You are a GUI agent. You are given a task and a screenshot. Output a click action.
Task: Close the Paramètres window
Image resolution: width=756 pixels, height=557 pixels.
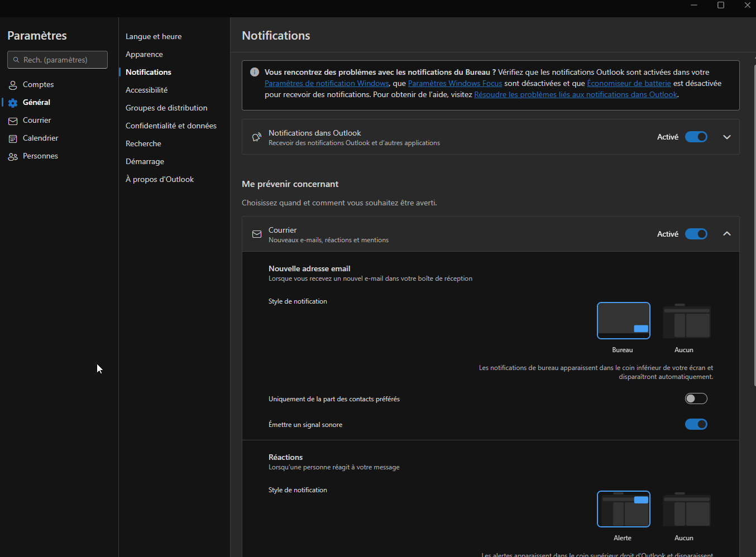(747, 5)
